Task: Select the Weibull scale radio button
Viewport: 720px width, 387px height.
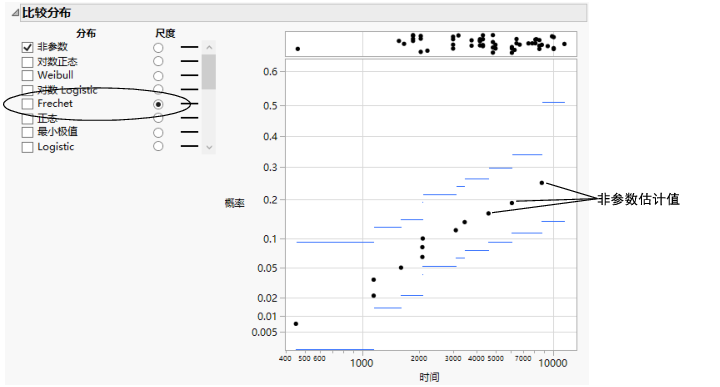Action: pos(158,75)
